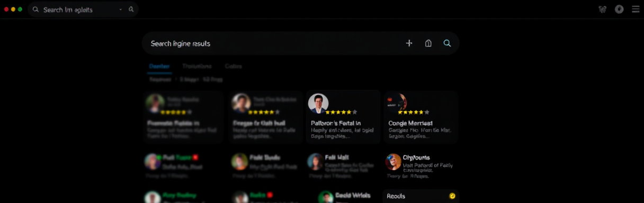Viewport: 644px width, 203px height.
Task: Open the dropdown arrow in top-left search field
Action: tap(120, 10)
